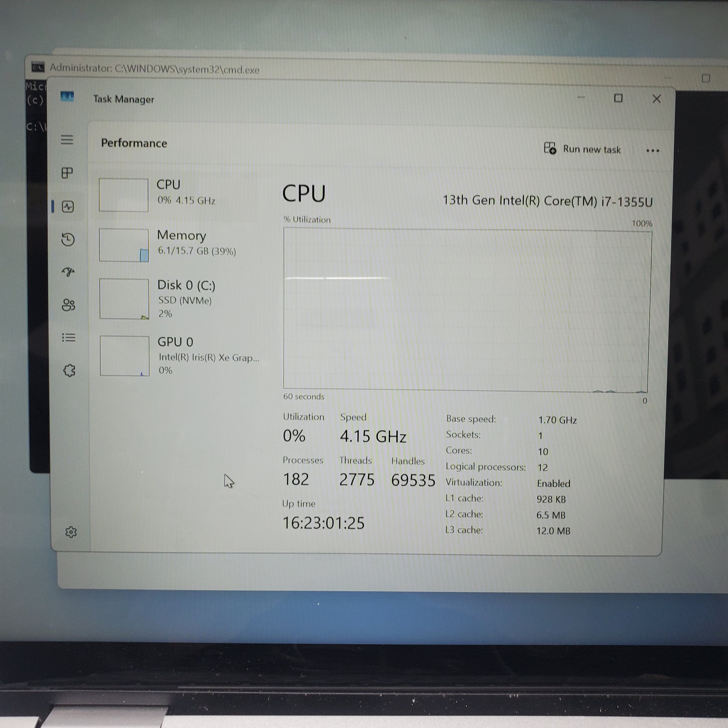Screen dimensions: 728x728
Task: Open the Details list page icon
Action: point(68,337)
